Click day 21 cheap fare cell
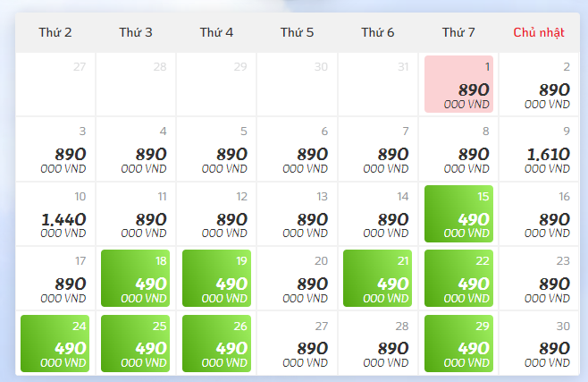588x382 pixels. 378,278
